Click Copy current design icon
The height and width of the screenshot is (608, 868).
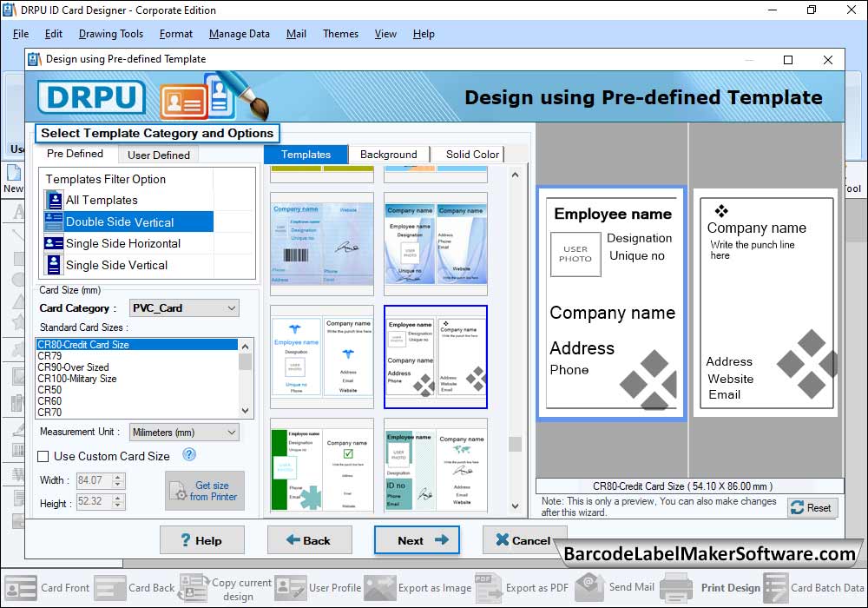[x=193, y=588]
